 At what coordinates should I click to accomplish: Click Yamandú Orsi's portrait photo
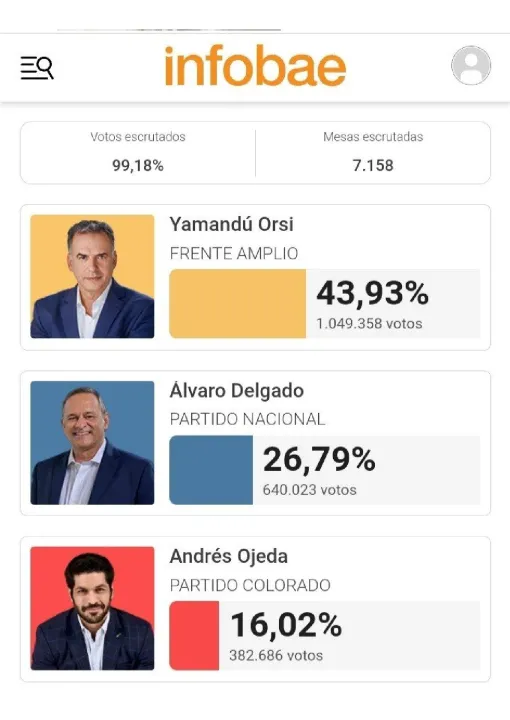[92, 276]
